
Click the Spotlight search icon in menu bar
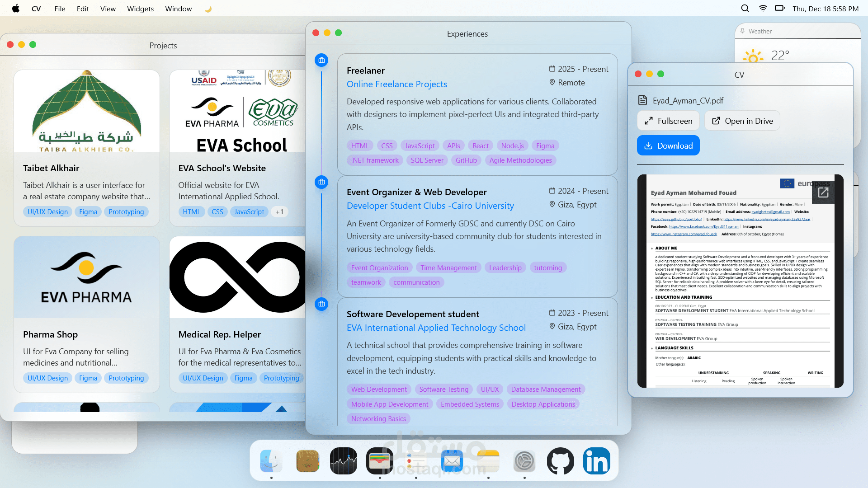click(x=745, y=9)
